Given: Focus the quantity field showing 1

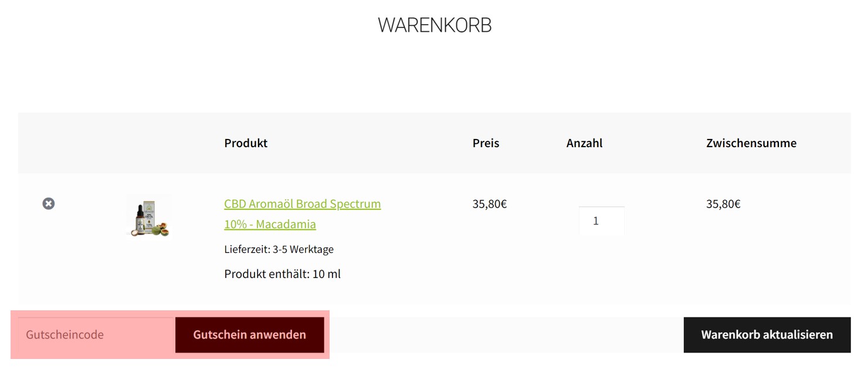Looking at the screenshot, I should pos(601,221).
